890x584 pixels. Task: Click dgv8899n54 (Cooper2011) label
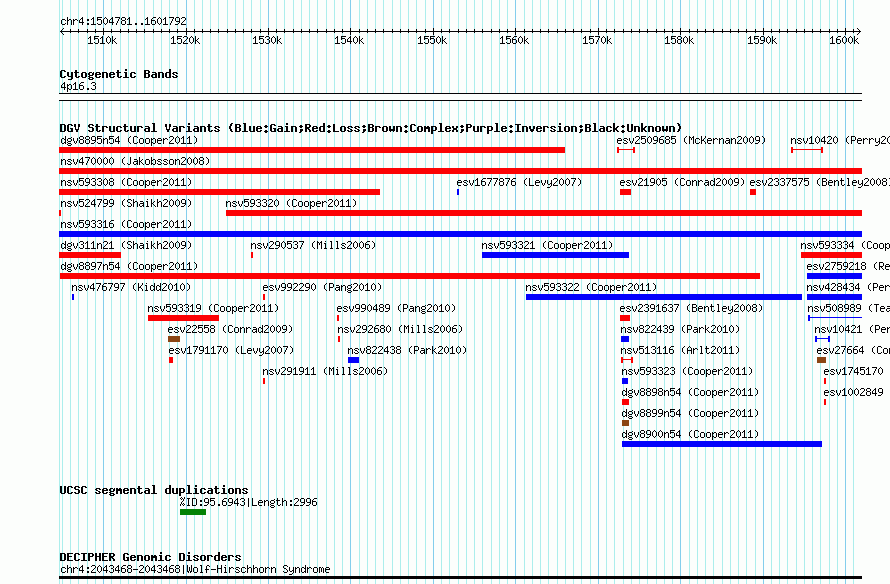[x=690, y=413]
